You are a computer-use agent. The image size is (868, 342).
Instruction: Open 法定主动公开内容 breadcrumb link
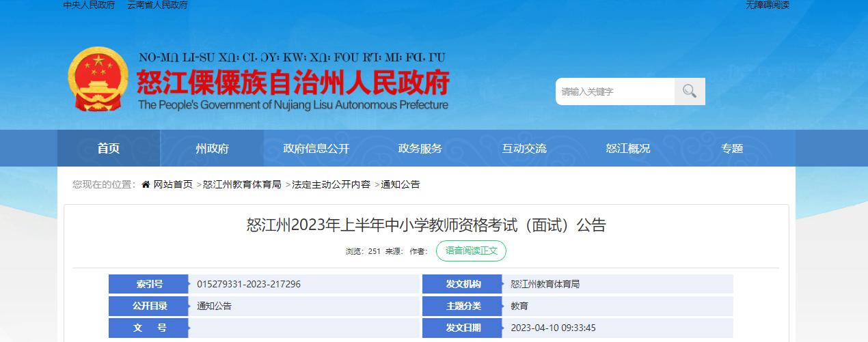[x=331, y=185]
